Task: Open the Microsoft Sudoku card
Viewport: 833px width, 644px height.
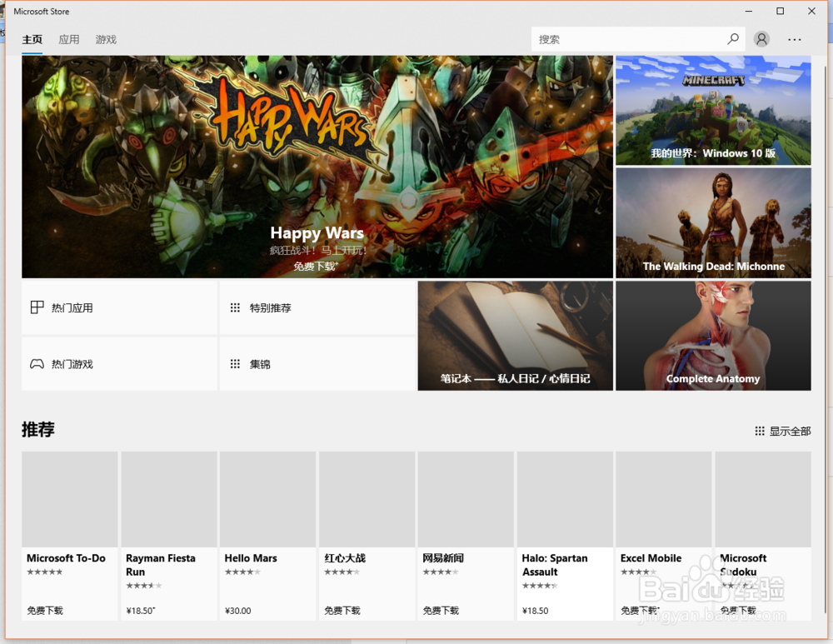Action: point(763,537)
